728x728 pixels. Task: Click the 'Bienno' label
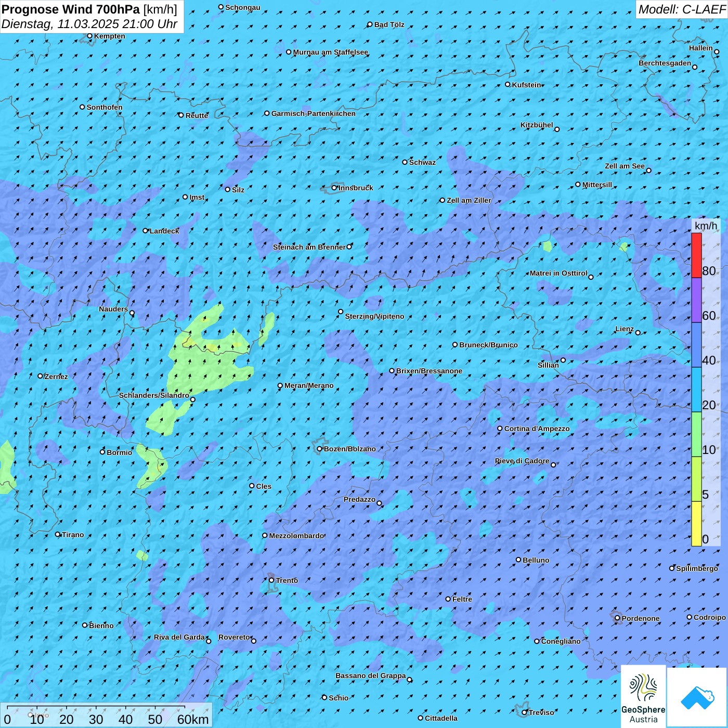tap(101, 626)
